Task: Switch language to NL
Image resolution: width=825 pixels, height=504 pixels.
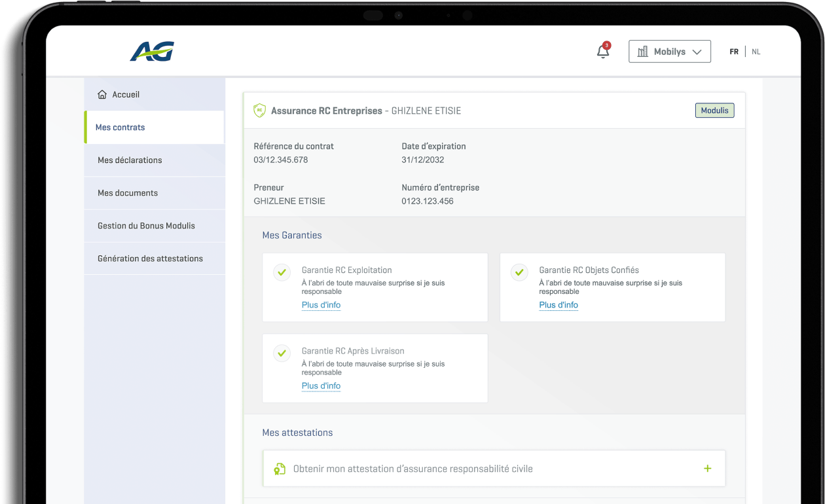Action: coord(756,52)
